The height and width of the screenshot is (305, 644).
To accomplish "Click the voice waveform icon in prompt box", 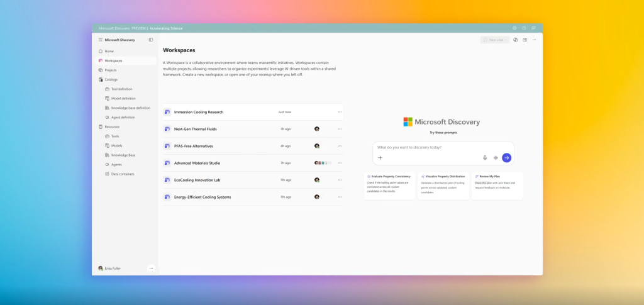I will click(496, 158).
